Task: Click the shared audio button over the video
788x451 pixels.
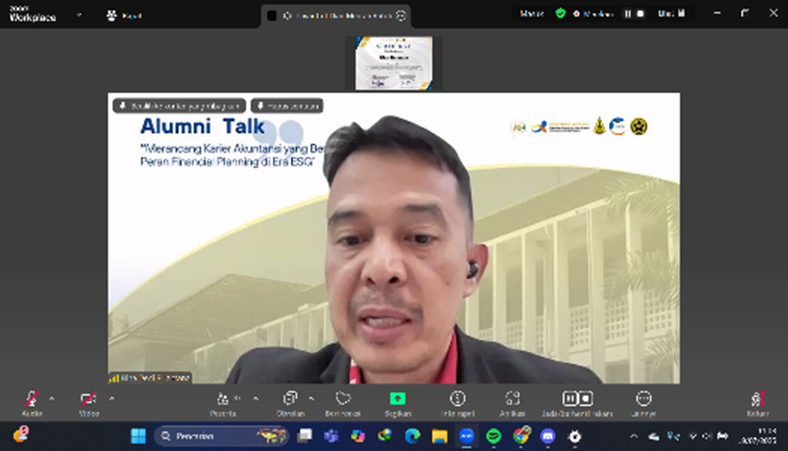Action: 179,106
